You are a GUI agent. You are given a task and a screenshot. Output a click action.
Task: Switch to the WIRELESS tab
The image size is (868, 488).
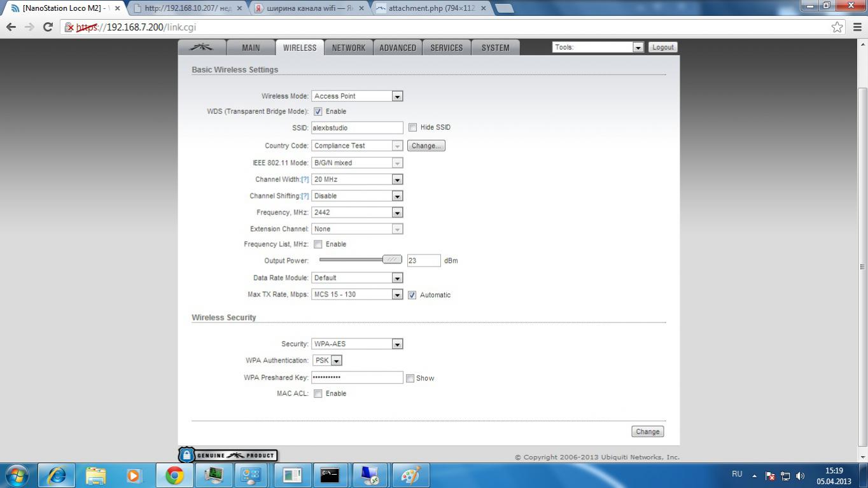[300, 48]
